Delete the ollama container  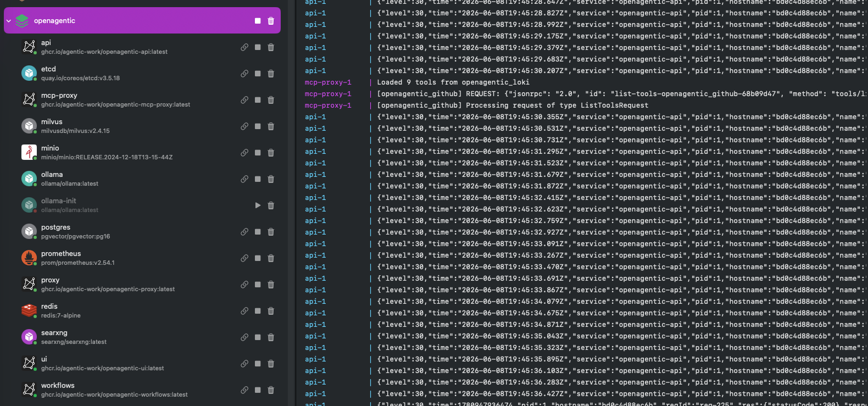click(x=271, y=179)
